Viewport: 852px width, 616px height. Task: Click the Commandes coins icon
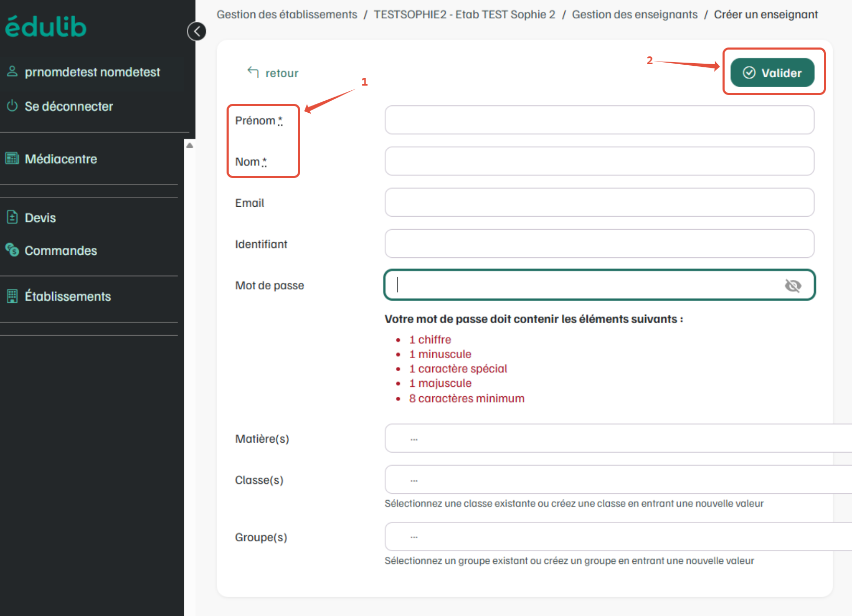[x=12, y=250]
